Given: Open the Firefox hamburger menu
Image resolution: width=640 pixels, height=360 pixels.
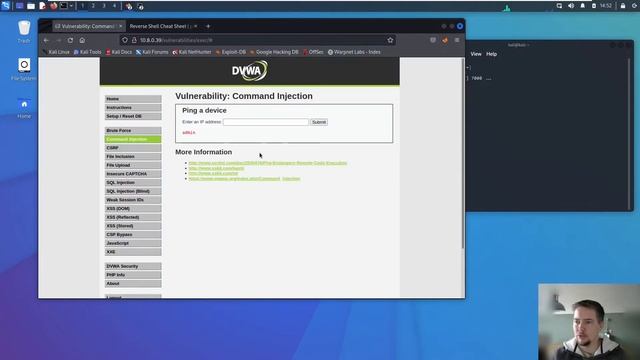Looking at the screenshot, I should click(x=457, y=40).
